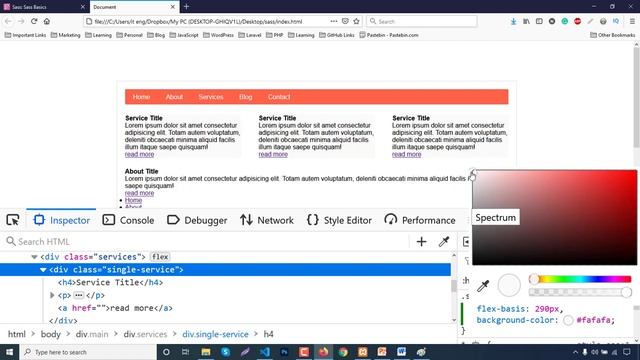Click the red Adblock extension icon
The width and height of the screenshot is (640, 360).
pos(578,21)
